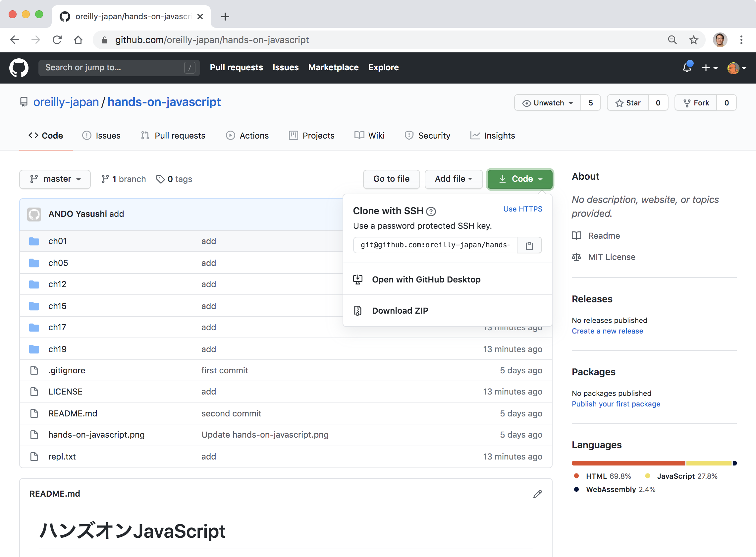756x557 pixels.
Task: Click Publish your first package link
Action: click(616, 404)
